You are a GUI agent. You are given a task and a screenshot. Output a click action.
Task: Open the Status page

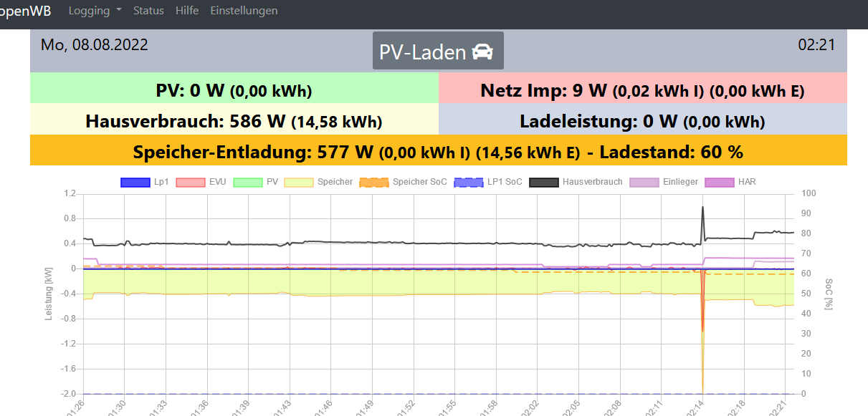148,11
